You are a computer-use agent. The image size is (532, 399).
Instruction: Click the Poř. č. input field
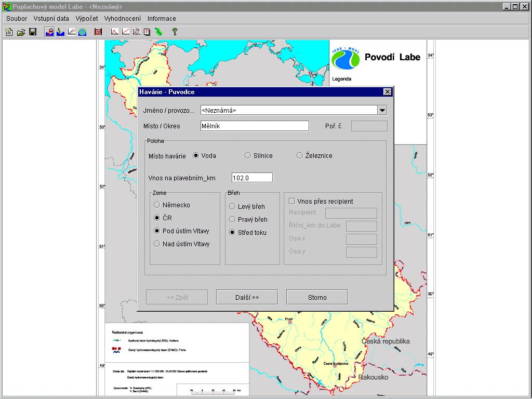(369, 126)
